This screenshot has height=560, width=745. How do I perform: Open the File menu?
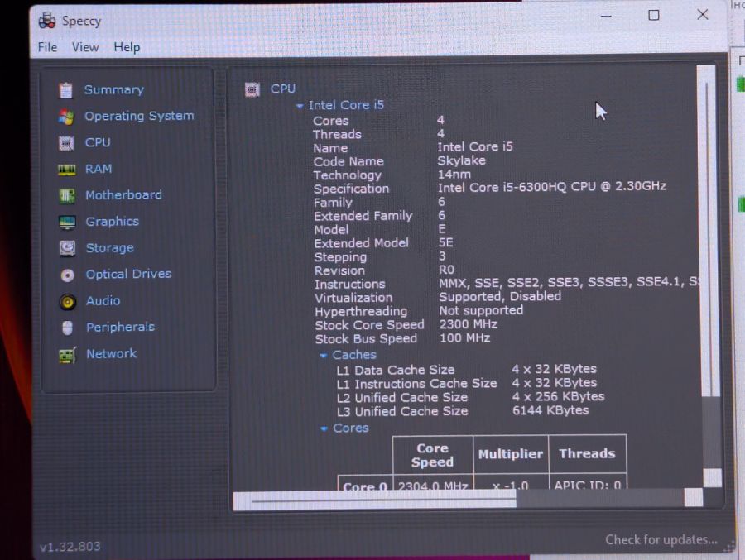pos(47,47)
